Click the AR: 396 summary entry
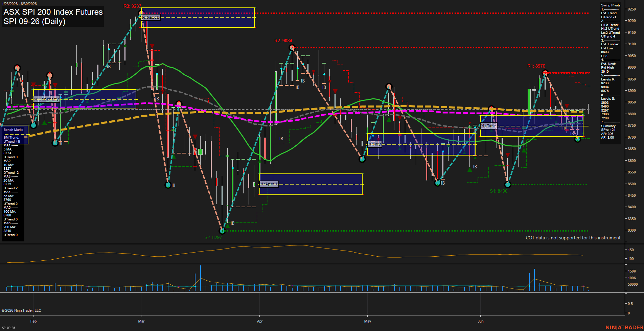Viewport: 644px width, 331px height. point(607,134)
